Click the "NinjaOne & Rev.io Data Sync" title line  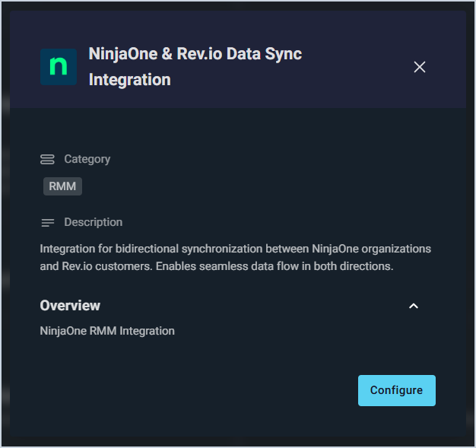point(195,55)
